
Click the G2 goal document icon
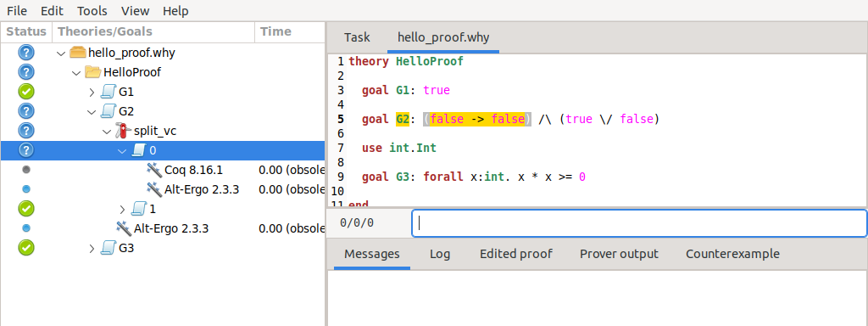[x=108, y=111]
